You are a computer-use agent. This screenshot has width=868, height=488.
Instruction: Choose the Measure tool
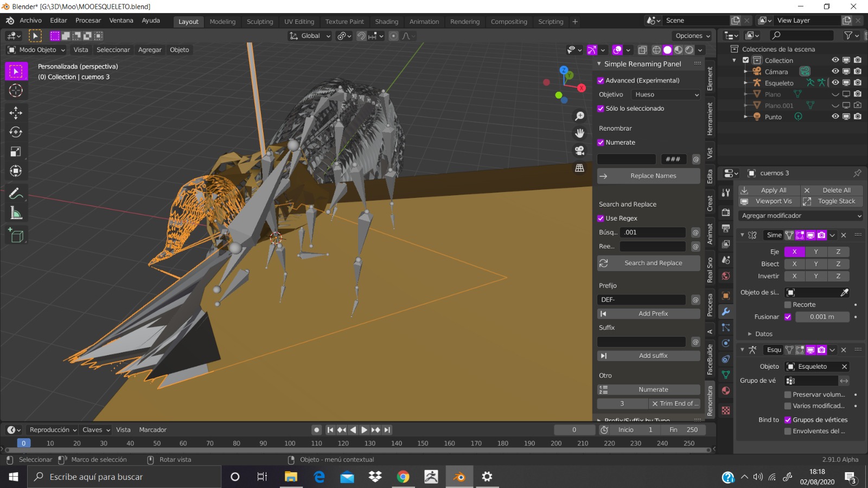point(16,213)
